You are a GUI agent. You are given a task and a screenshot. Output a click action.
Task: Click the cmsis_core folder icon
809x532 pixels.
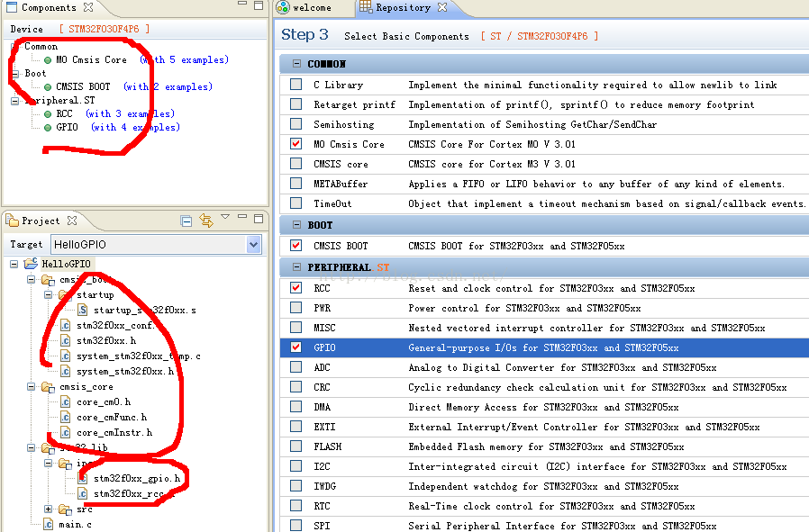(x=48, y=387)
